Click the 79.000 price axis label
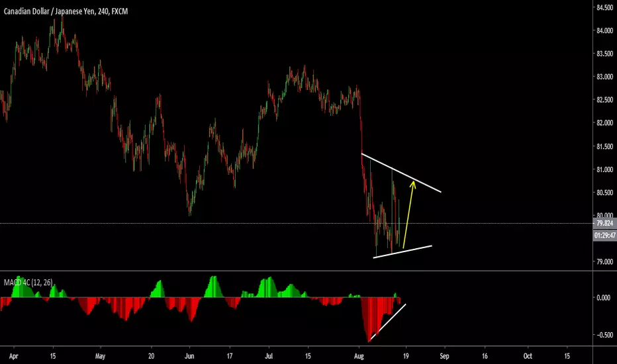Image resolution: width=617 pixels, height=364 pixels. (605, 261)
